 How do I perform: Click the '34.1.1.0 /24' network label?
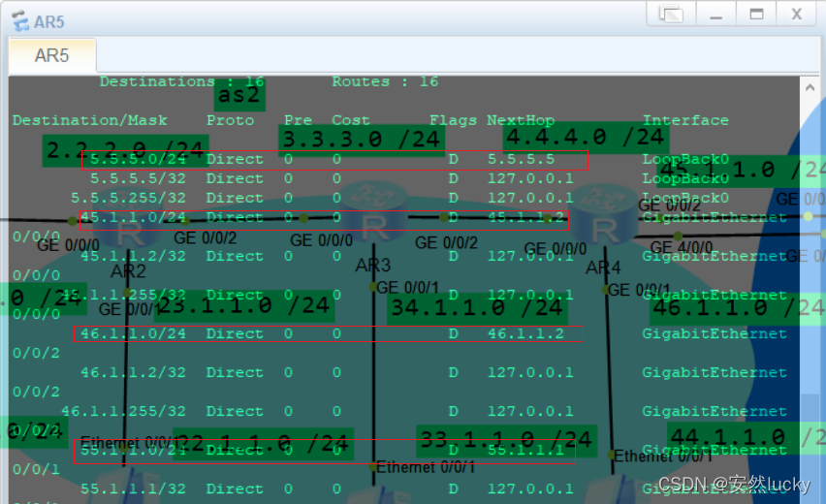coord(477,307)
